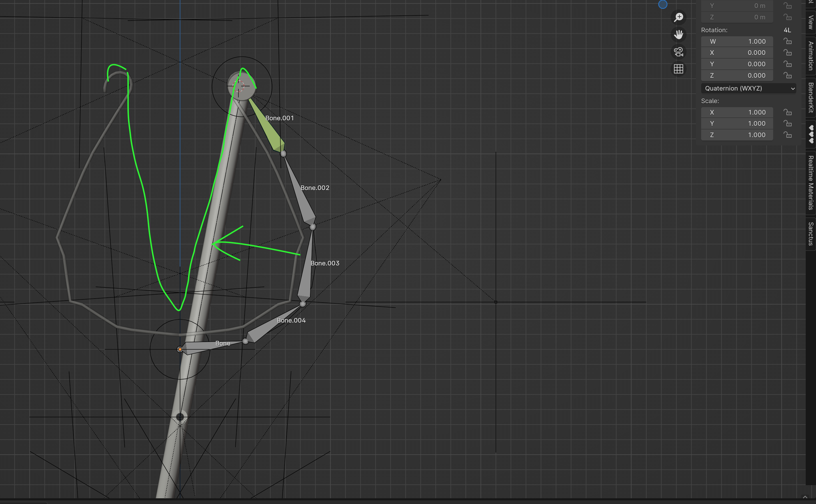Click the zoom viewport magnifier icon
This screenshot has width=816, height=504.
(678, 17)
